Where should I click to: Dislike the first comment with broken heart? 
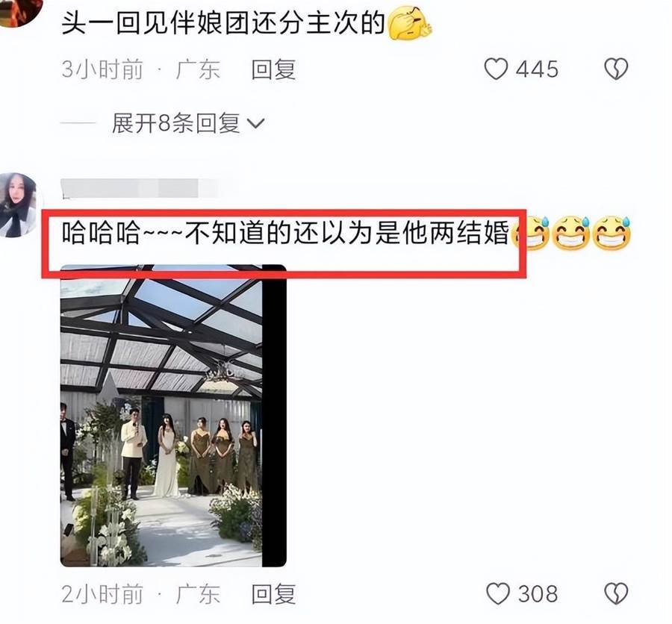(616, 69)
